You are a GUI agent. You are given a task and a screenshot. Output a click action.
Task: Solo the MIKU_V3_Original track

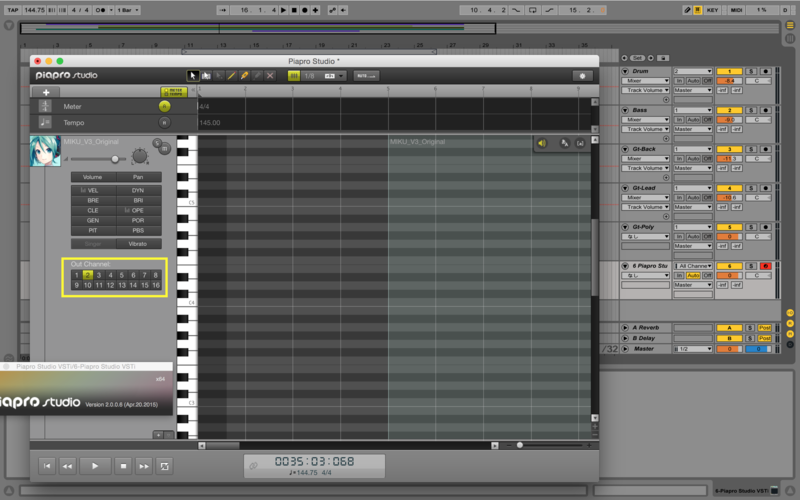click(x=157, y=143)
